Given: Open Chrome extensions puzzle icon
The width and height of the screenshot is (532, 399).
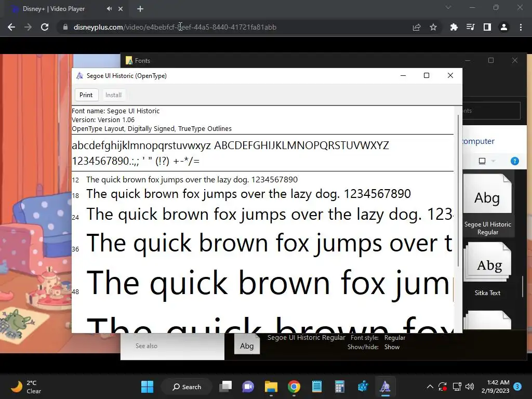Looking at the screenshot, I should pyautogui.click(x=454, y=27).
